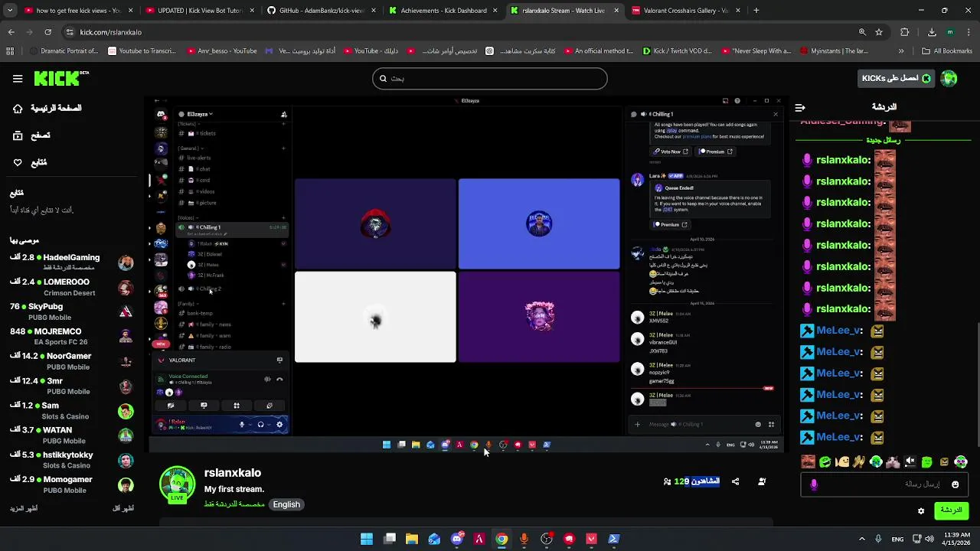Collapse General category in Discord
This screenshot has width=980, height=551.
[x=189, y=148]
